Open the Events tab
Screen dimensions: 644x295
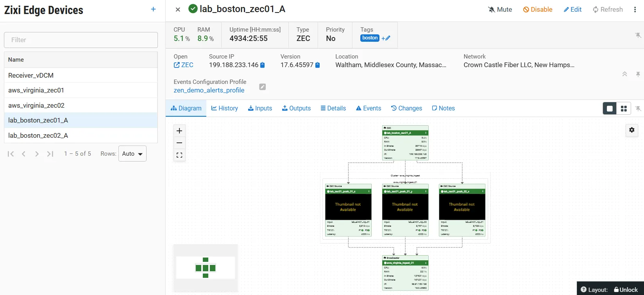[369, 108]
